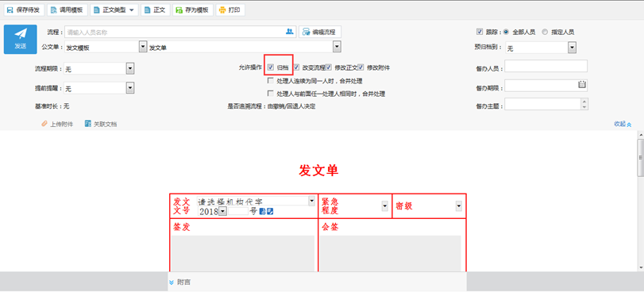The width and height of the screenshot is (644, 292).
Task: Open the 紧急程度 dropdown
Action: click(385, 206)
